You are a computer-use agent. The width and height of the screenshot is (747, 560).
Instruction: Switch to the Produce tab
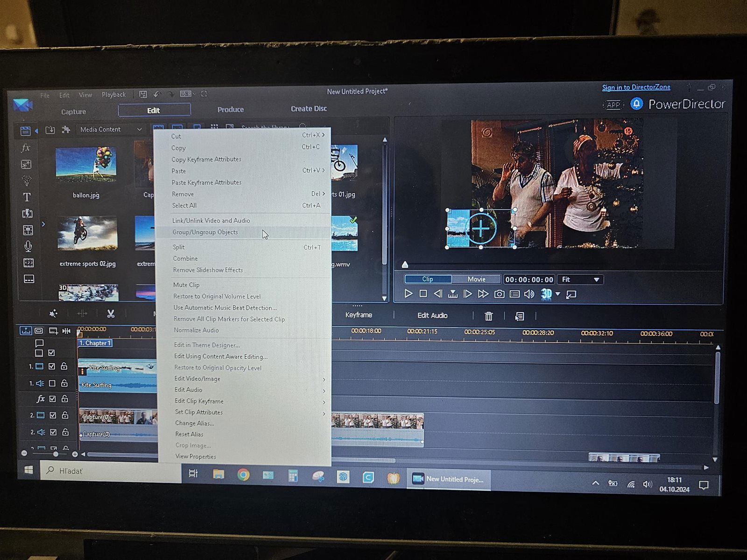click(x=231, y=110)
